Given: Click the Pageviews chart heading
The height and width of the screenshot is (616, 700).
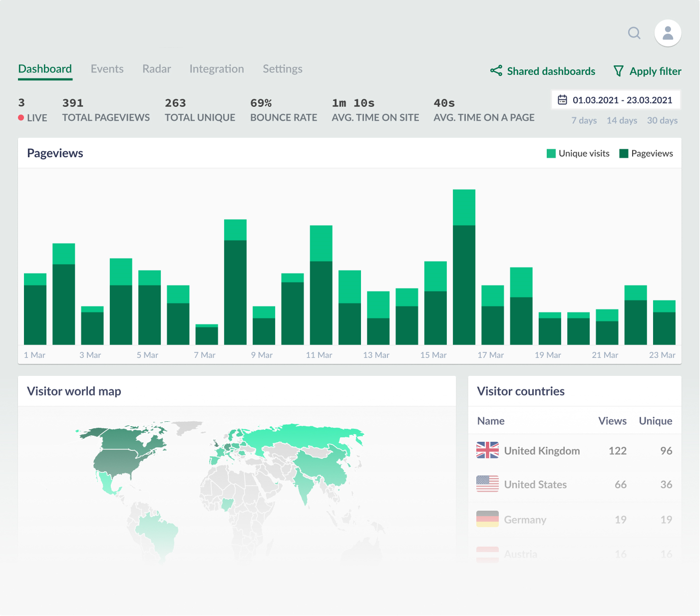Looking at the screenshot, I should [x=55, y=153].
